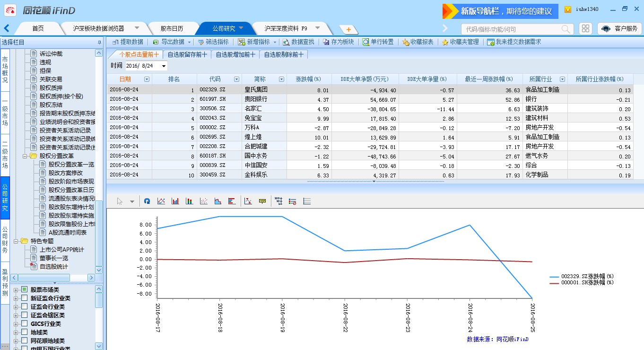This screenshot has height=350, width=644.
Task: Open 客户服务 customer service button
Action: pos(619,29)
